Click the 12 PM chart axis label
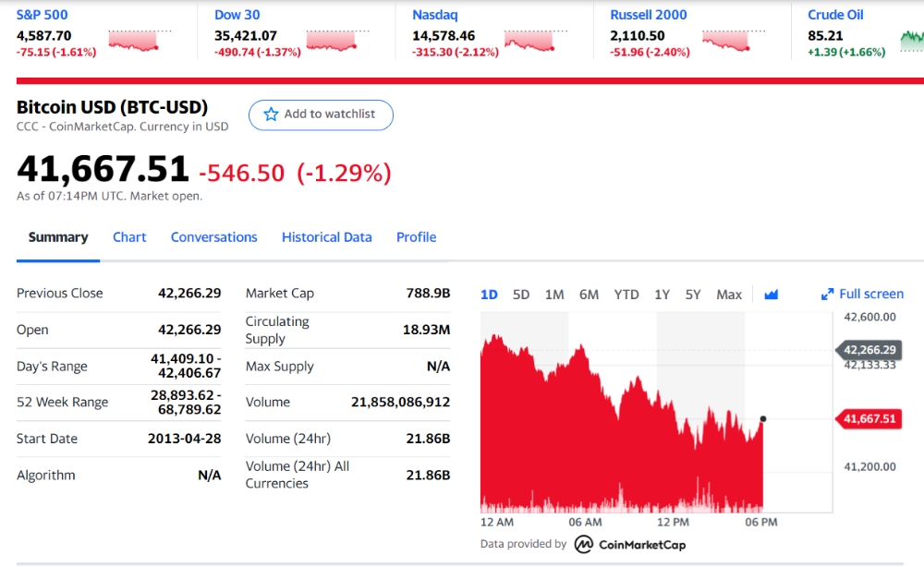 coord(673,523)
